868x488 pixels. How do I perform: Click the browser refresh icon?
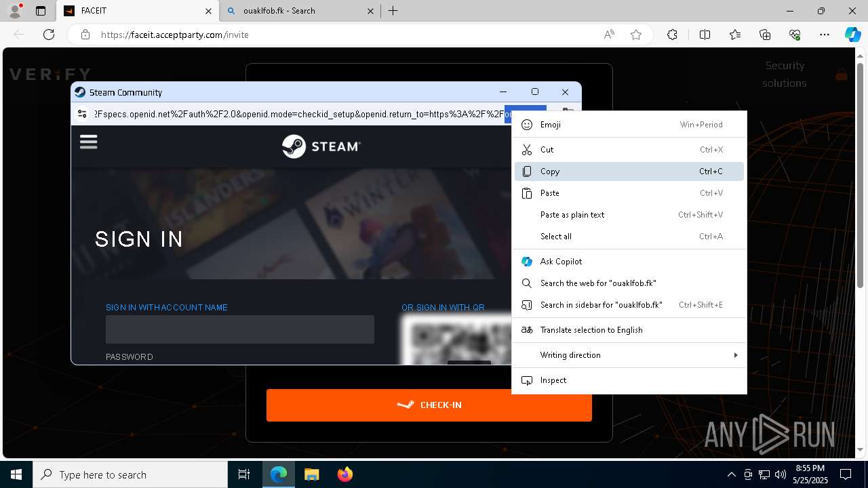[49, 35]
